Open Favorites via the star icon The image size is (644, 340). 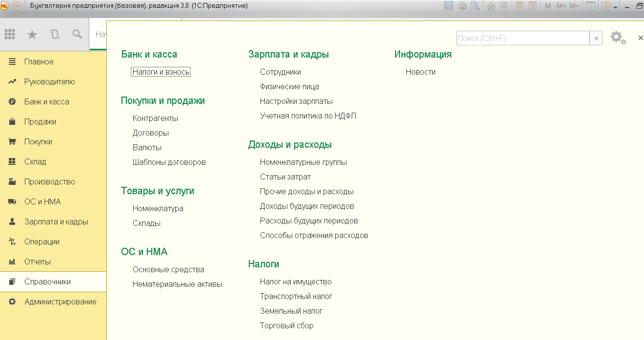tap(32, 34)
